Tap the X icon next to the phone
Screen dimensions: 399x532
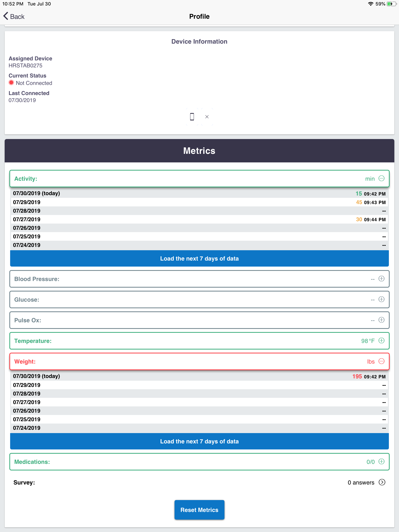207,117
